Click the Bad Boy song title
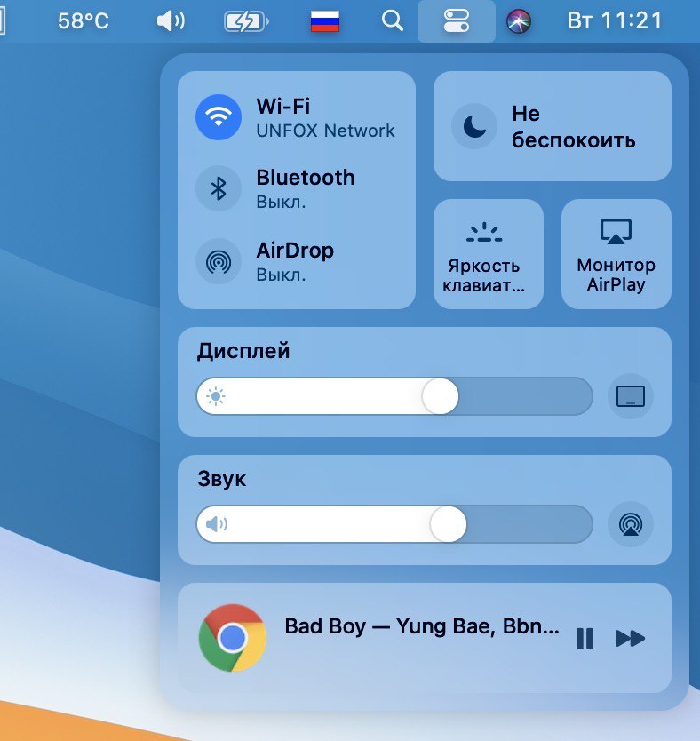Image resolution: width=700 pixels, height=741 pixels. click(x=422, y=626)
